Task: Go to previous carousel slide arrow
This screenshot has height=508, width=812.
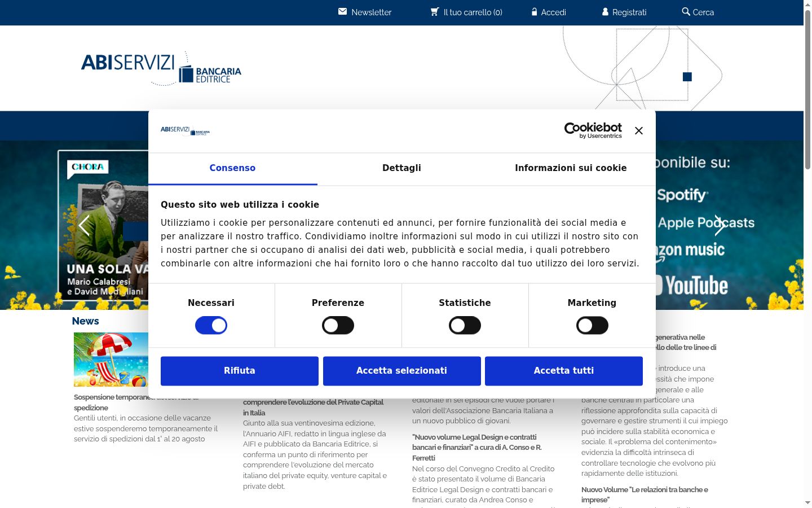Action: (84, 225)
